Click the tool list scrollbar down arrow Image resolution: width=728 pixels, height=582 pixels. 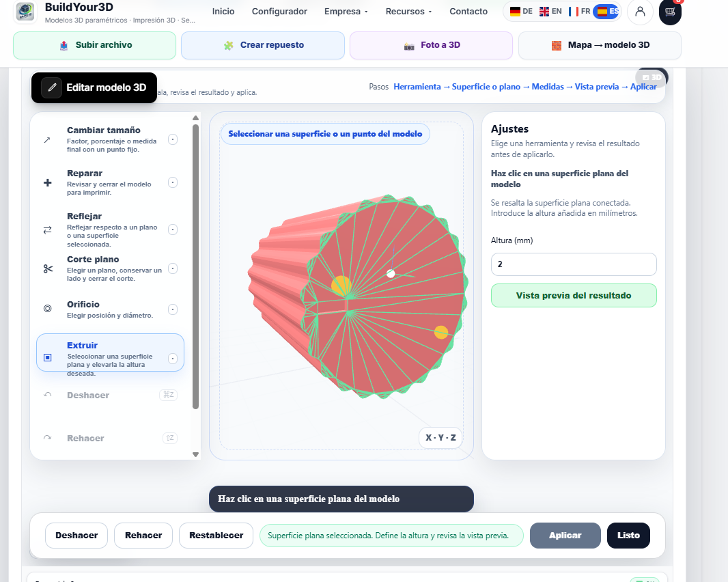point(195,455)
